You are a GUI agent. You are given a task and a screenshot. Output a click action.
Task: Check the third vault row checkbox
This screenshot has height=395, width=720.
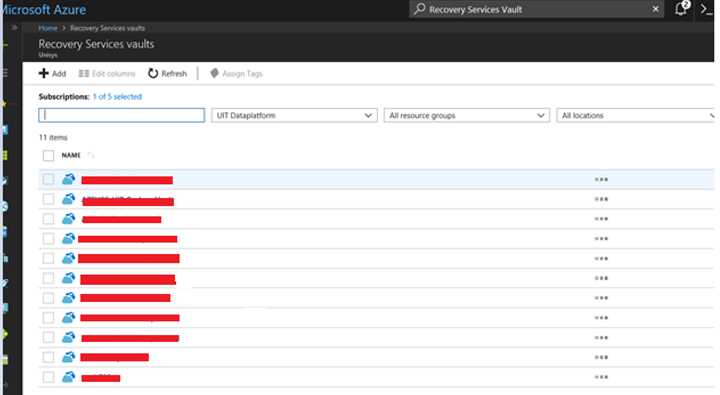tap(48, 219)
